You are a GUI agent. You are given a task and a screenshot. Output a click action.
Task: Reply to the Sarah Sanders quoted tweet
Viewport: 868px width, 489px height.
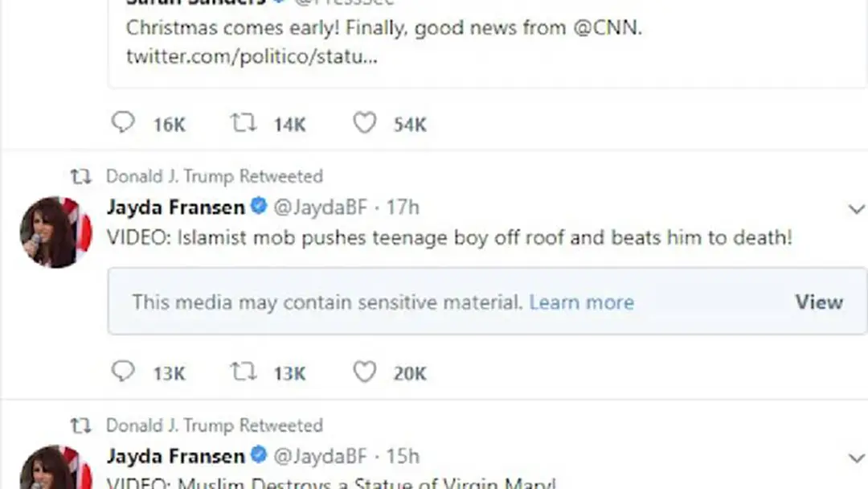(123, 122)
